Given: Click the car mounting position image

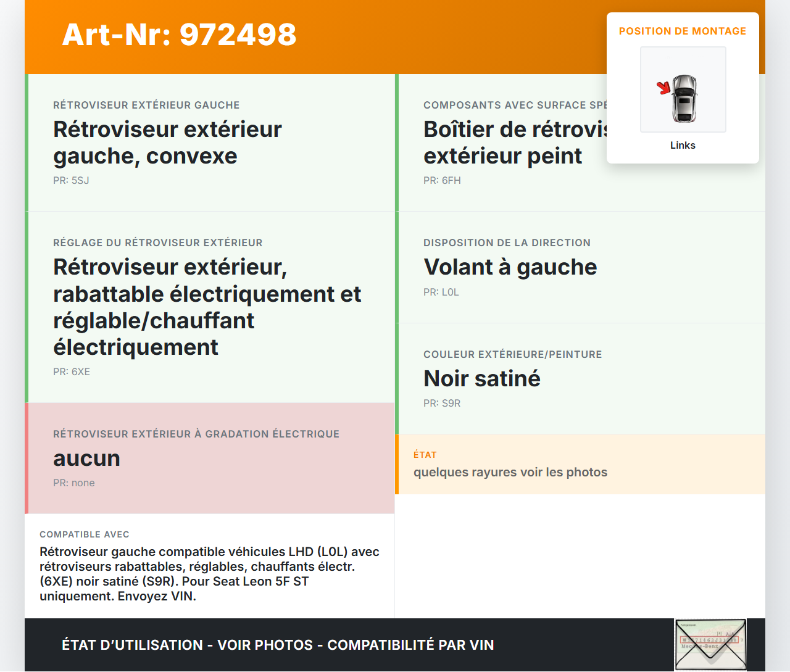Looking at the screenshot, I should (x=683, y=89).
